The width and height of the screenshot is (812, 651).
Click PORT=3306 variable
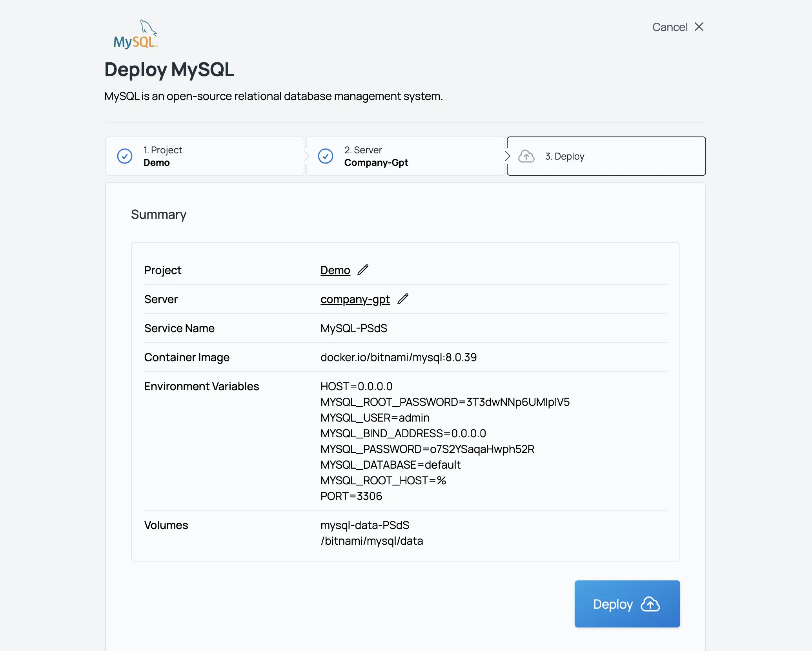[x=351, y=496]
